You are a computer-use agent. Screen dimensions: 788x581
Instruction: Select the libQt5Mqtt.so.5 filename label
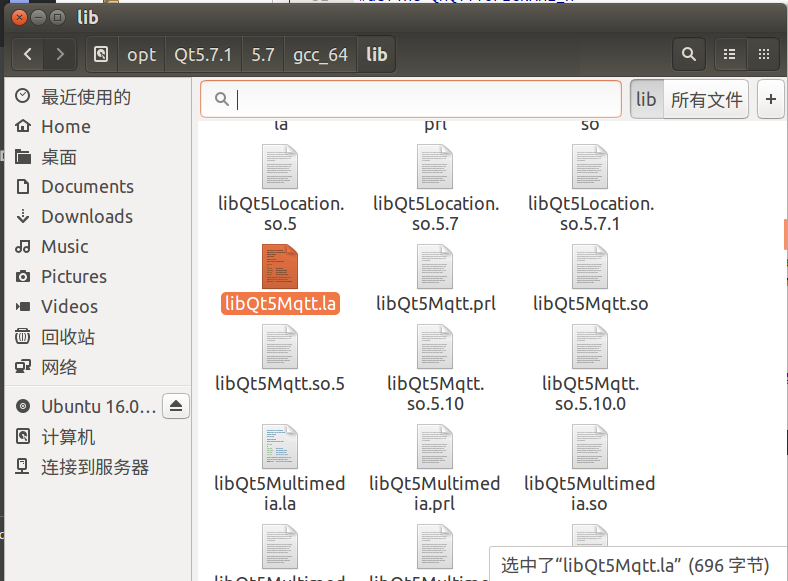coord(280,383)
